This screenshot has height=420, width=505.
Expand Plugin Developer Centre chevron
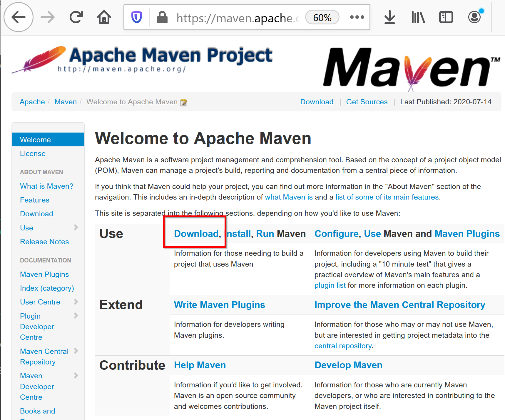(x=76, y=315)
